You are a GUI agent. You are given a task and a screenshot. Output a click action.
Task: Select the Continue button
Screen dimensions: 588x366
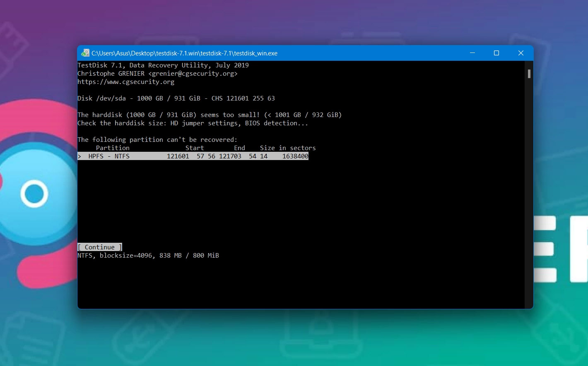[100, 247]
